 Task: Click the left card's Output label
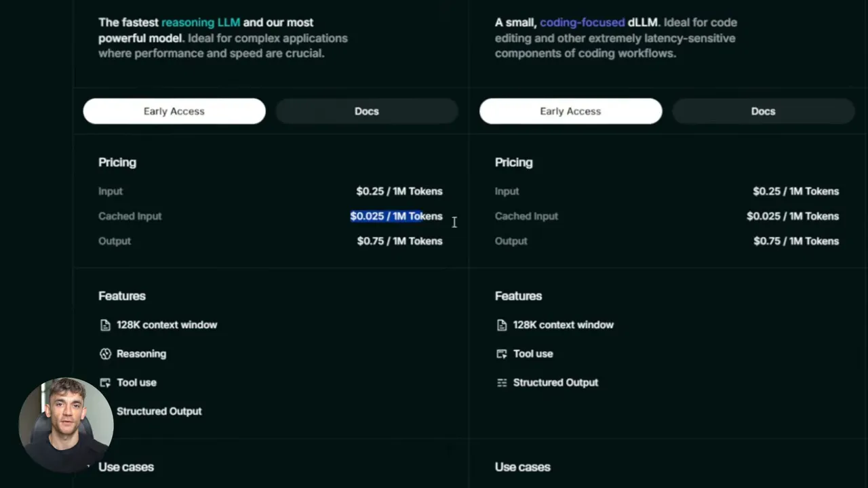click(115, 241)
